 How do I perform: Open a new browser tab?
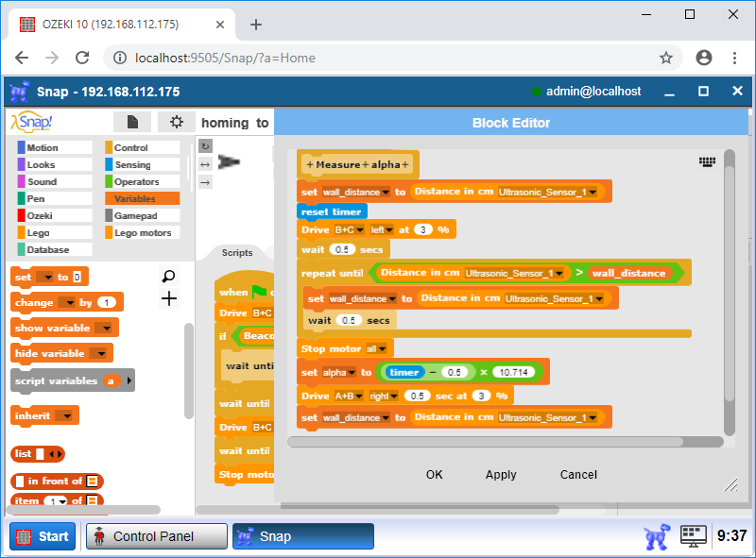click(256, 25)
